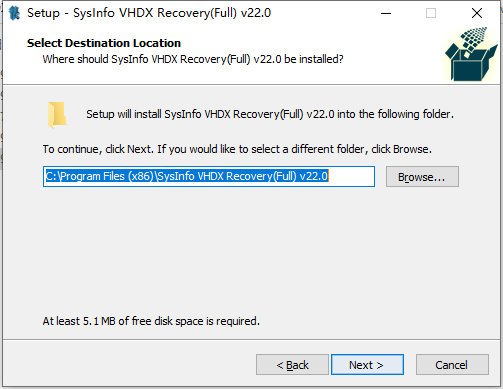Click the 'Where should SysInfo' subtitle text

193,59
